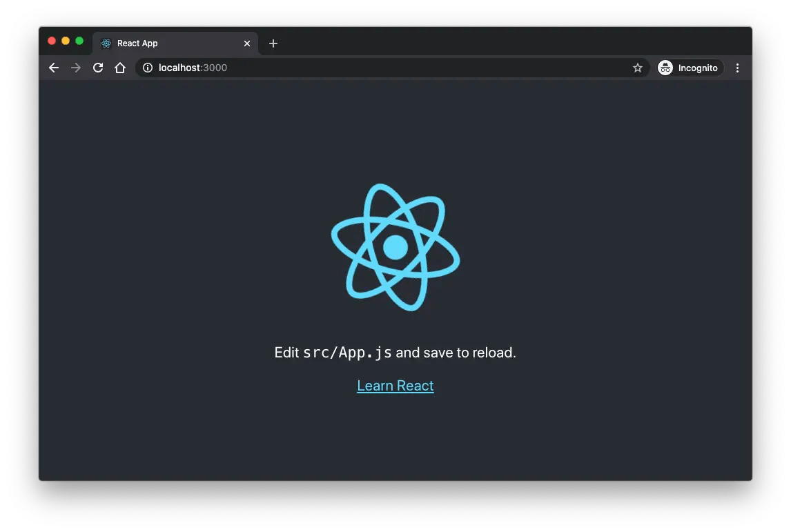Click the Learn React link
This screenshot has width=791, height=532.
click(x=395, y=385)
